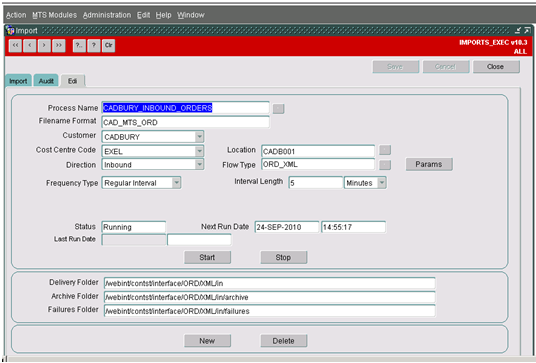Screen dimensions: 536x363
Task: Restore the Import window size
Action: coord(527,30)
